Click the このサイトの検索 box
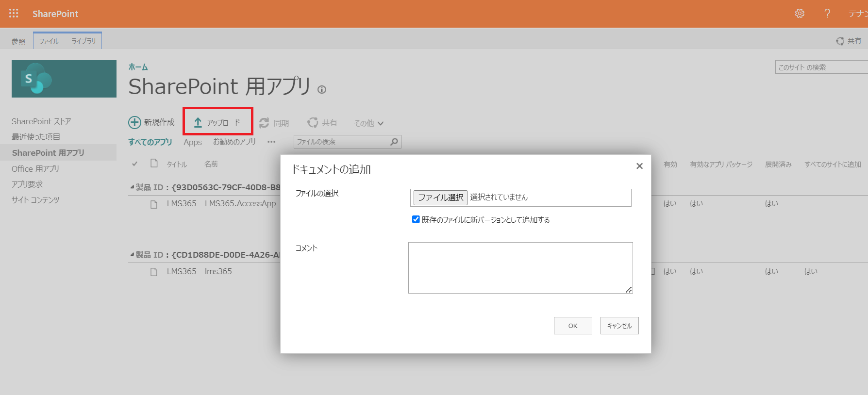 coord(821,67)
